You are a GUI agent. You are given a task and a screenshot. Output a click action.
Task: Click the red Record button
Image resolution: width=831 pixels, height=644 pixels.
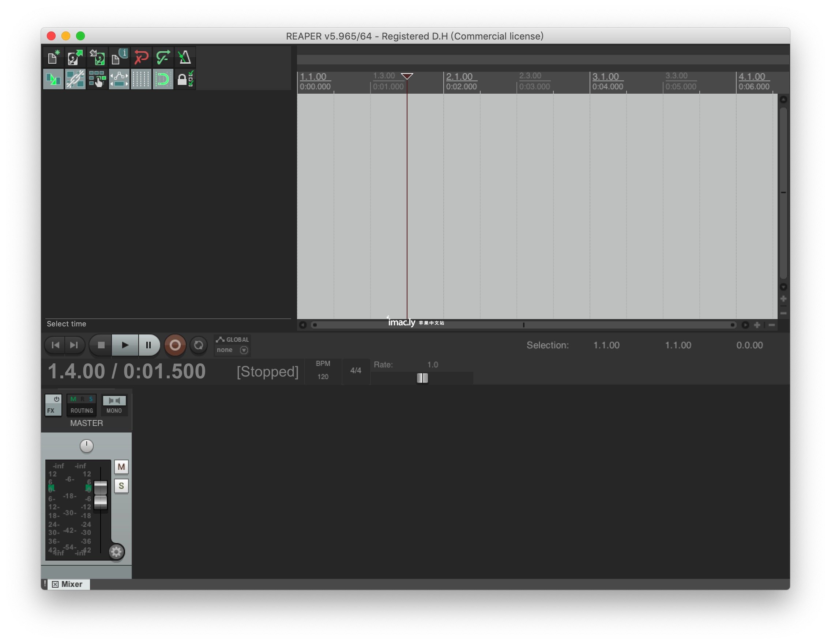pos(175,345)
